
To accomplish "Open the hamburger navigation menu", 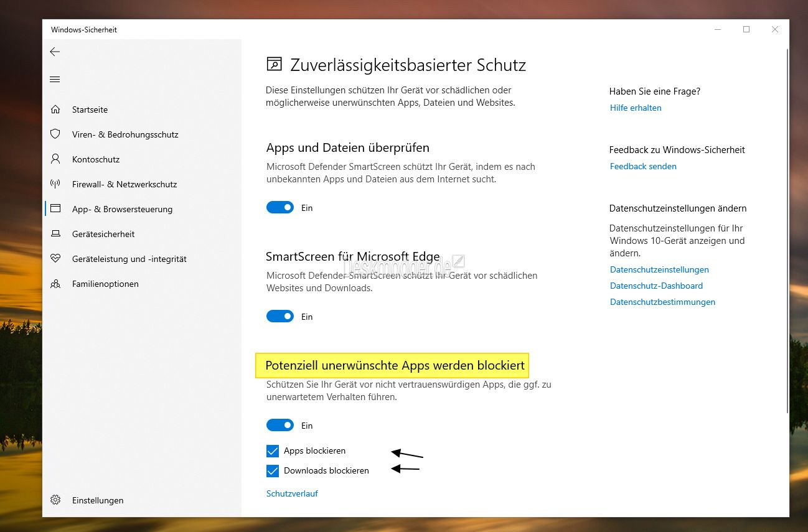I will pos(55,80).
